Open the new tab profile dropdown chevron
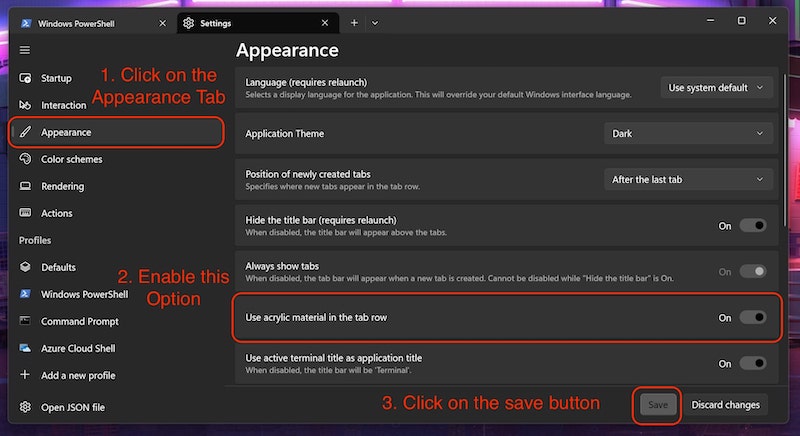Screen dimensions: 800x436 coord(375,23)
